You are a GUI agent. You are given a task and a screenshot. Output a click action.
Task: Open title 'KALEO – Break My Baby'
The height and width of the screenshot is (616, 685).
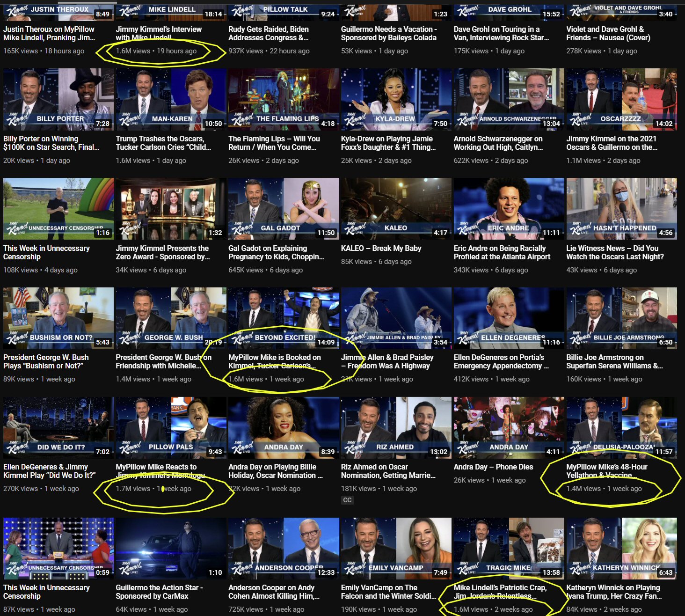(x=381, y=248)
